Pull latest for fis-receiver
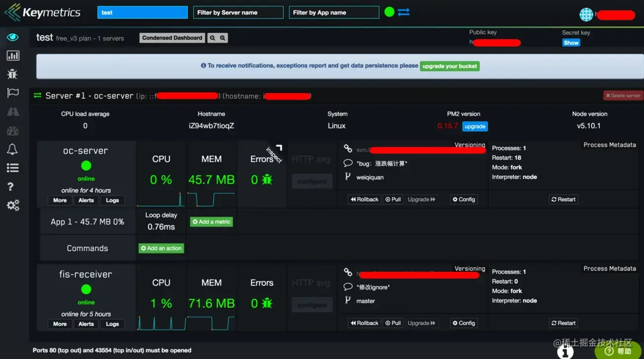 click(393, 323)
